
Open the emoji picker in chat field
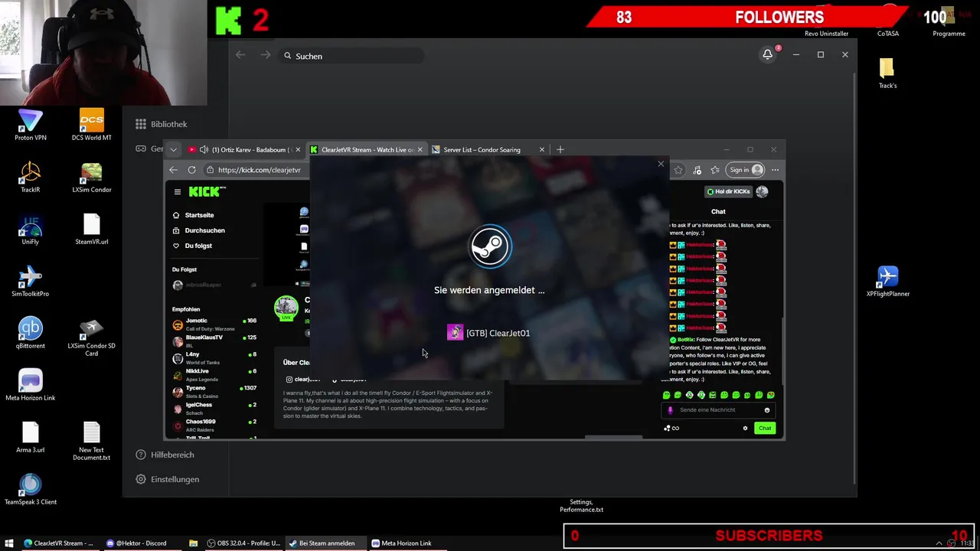click(766, 410)
